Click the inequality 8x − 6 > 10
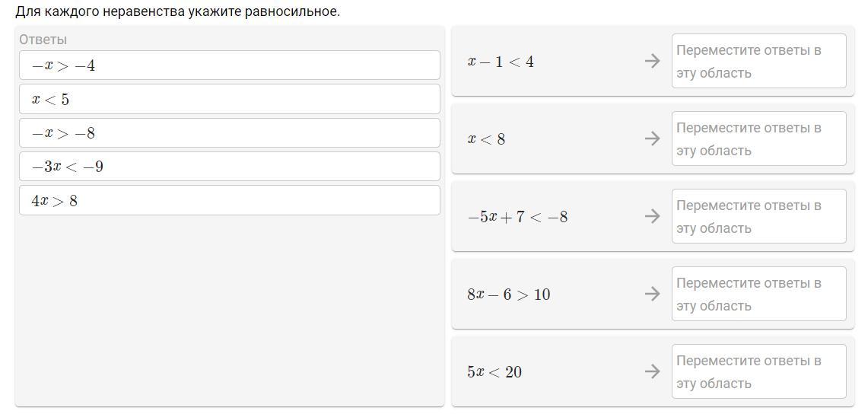Screen dimensions: 868x414 [x=509, y=294]
